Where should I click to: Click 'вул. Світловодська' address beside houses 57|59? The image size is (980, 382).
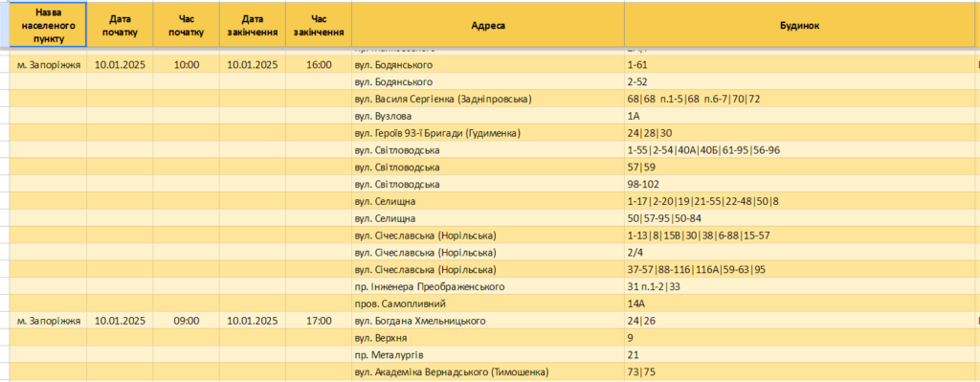(x=488, y=168)
